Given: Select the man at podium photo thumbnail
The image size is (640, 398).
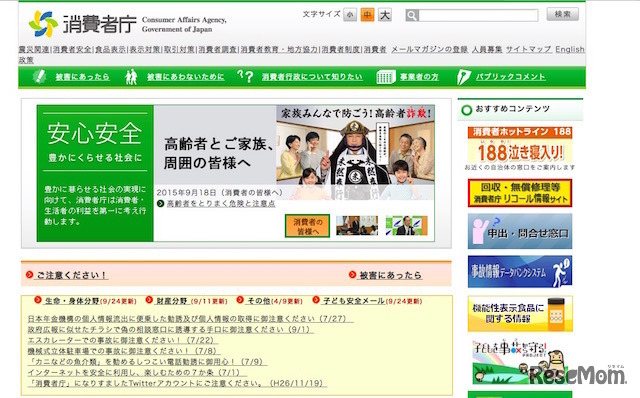Looking at the screenshot, I should 407,226.
